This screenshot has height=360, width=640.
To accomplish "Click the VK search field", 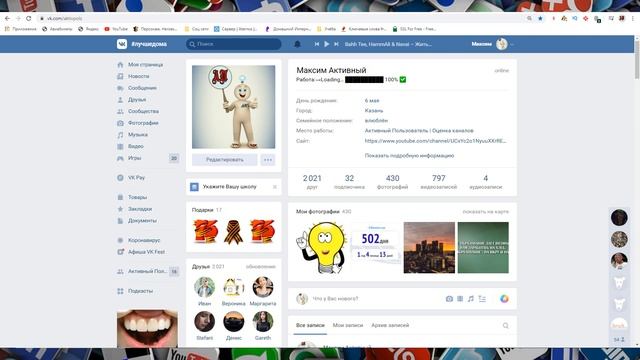I will coord(233,44).
